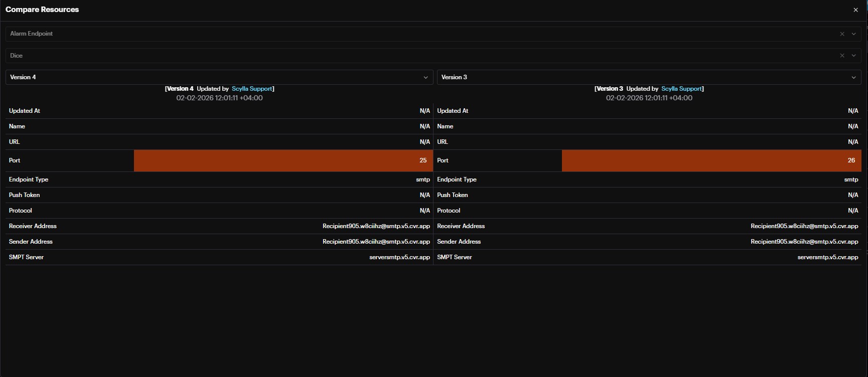Select Version 3 SMPT Server value
This screenshot has width=868, height=377.
[827, 257]
